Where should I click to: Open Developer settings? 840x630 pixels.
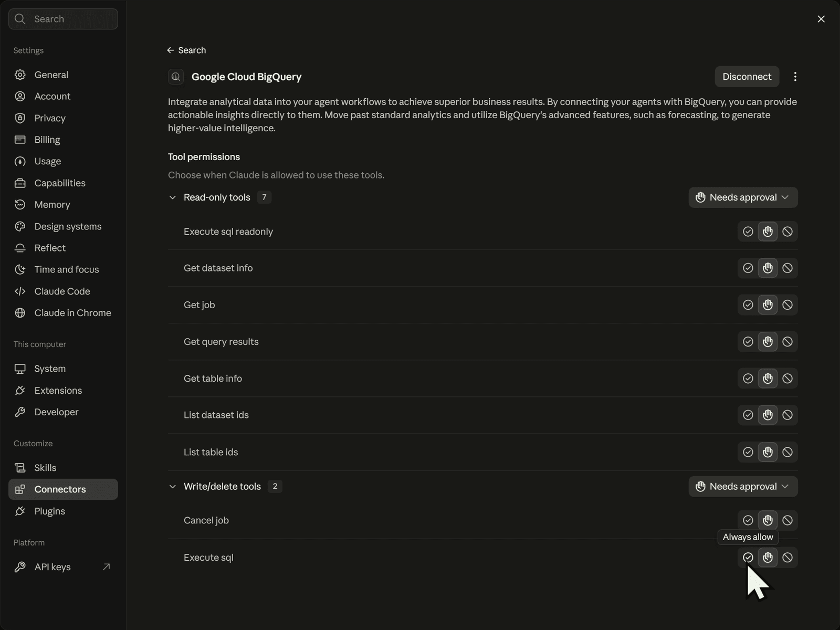(63, 412)
